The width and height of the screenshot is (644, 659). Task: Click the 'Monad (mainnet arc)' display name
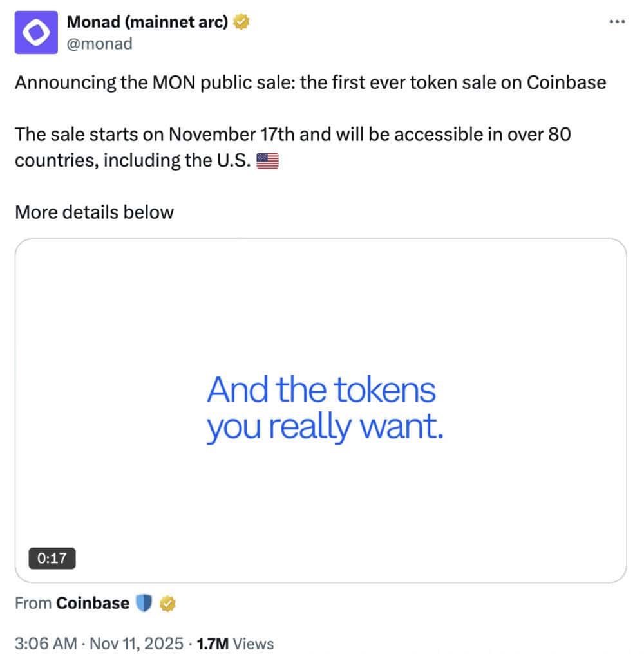coord(148,21)
